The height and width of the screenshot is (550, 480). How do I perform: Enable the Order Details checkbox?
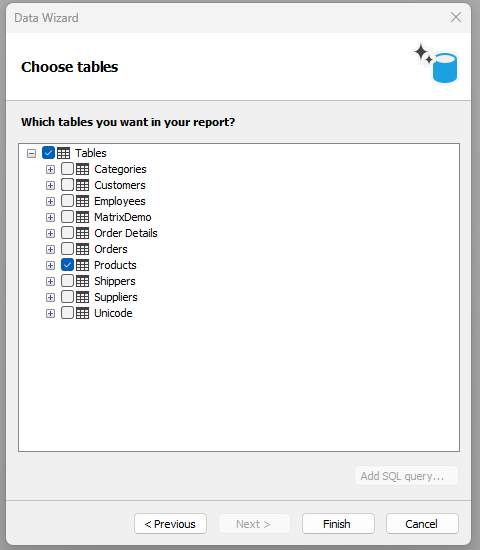(67, 233)
